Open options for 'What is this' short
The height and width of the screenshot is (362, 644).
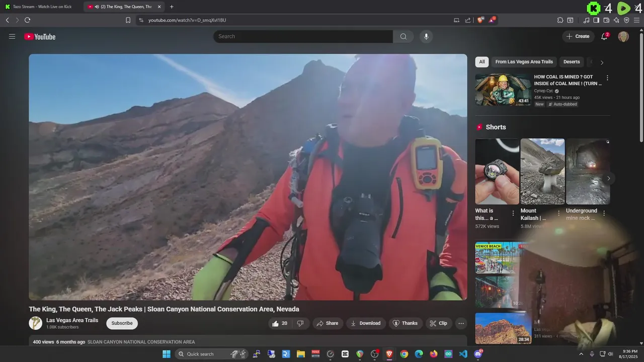point(513,213)
